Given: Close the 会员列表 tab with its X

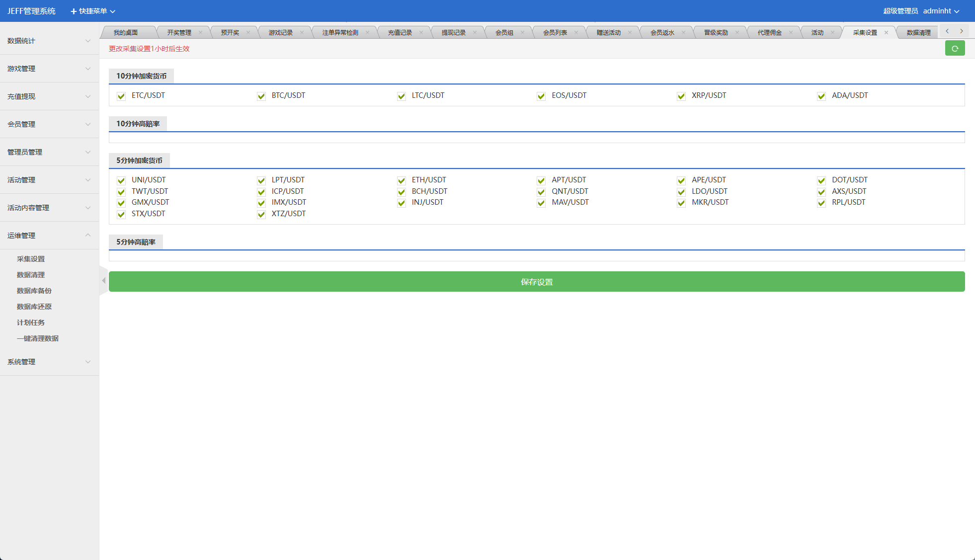Looking at the screenshot, I should 576,33.
